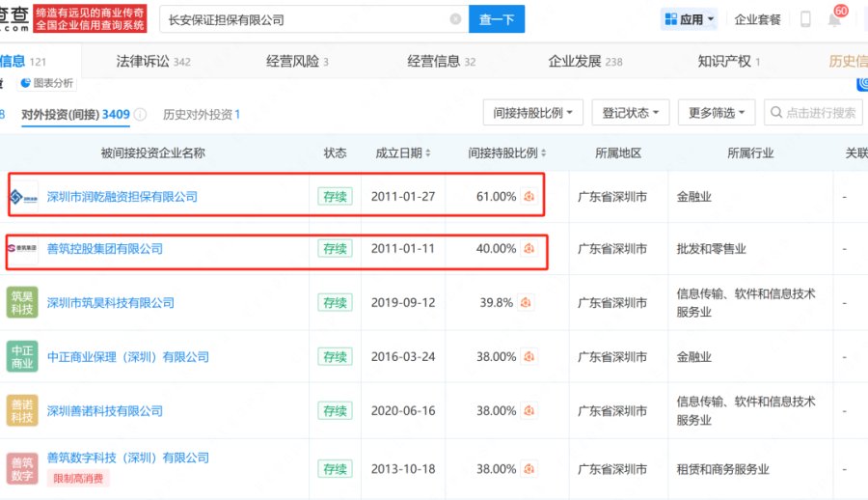Click 限制高消费 warning tag
868x500 pixels.
78,479
